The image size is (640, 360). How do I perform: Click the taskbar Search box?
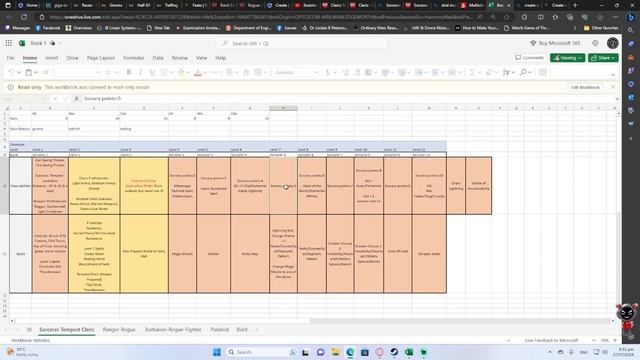coord(262,352)
